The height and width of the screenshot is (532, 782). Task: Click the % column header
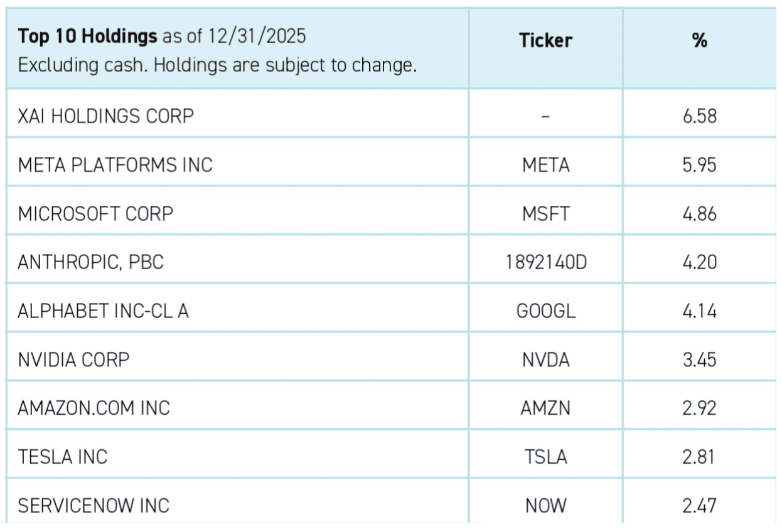(x=700, y=41)
